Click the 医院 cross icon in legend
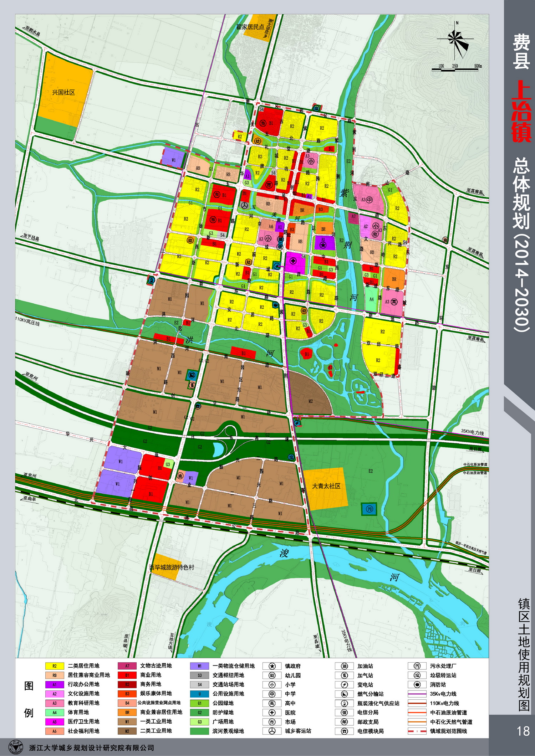Viewport: 535px width, 756px height. 272,713
